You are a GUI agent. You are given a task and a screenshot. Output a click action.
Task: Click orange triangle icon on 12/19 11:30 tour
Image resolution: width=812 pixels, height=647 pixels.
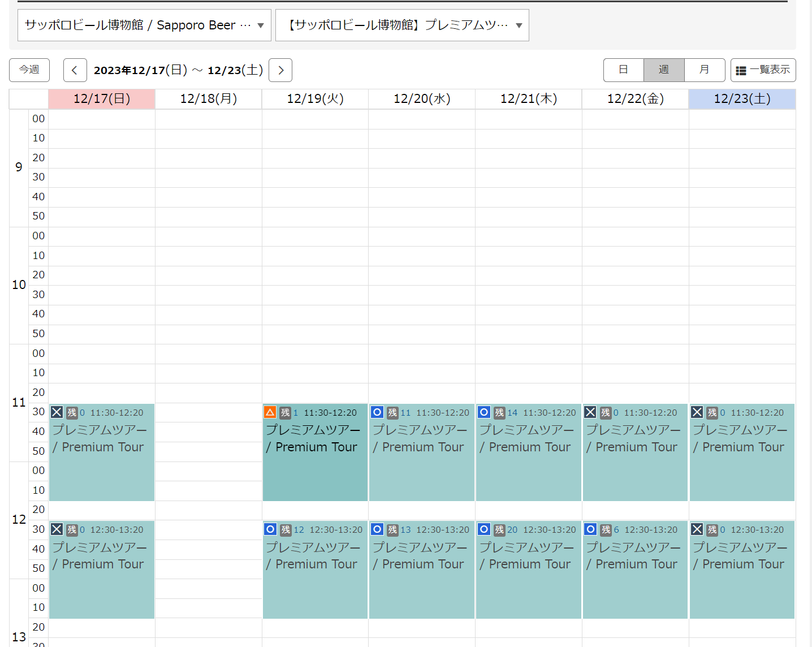[x=270, y=412]
